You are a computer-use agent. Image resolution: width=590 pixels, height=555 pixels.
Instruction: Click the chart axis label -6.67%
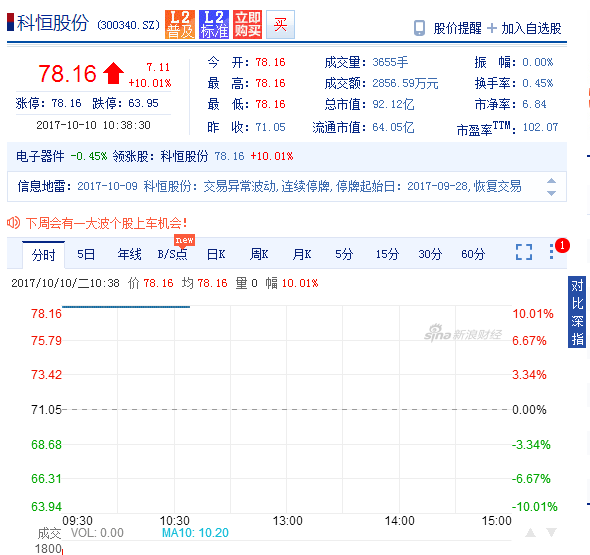coord(531,479)
